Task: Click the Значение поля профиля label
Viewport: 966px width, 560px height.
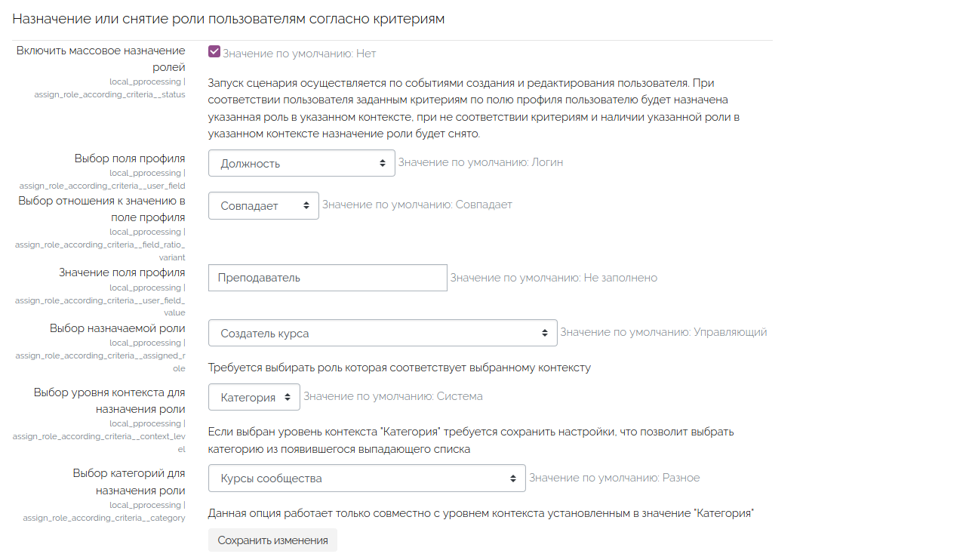Action: click(x=122, y=272)
